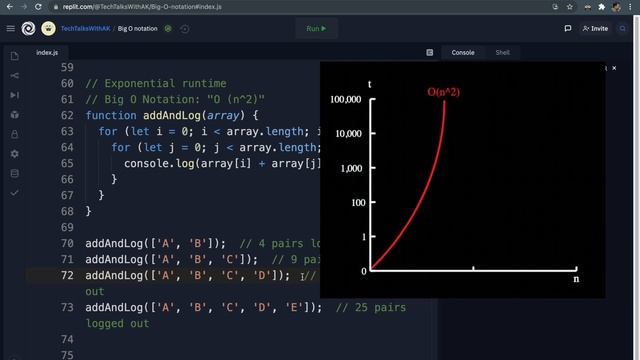Switch to the Console tab
Image resolution: width=640 pixels, height=360 pixels.
[463, 52]
